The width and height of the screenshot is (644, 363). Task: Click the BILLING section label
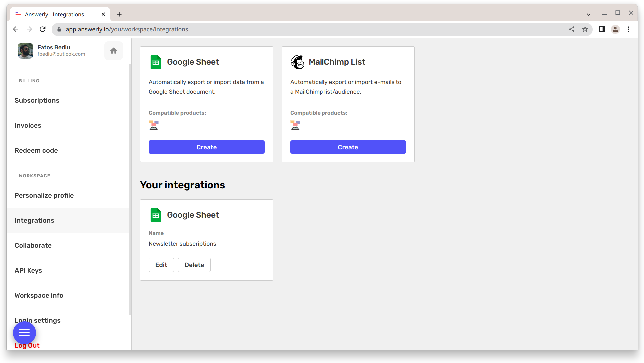tap(29, 81)
